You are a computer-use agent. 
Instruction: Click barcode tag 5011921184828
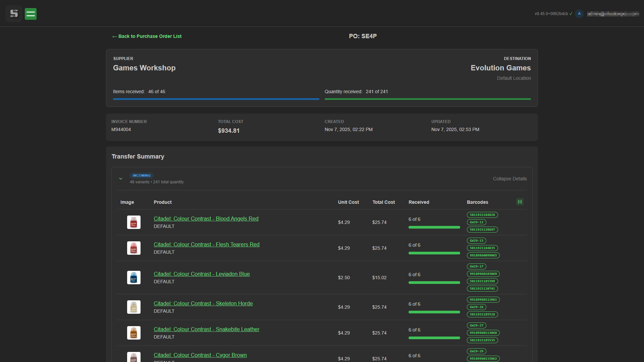click(482, 215)
